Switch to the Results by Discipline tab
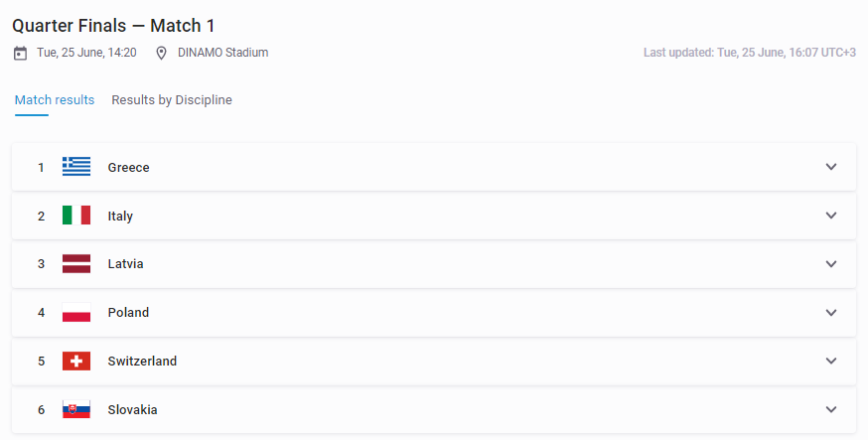868x440 pixels. tap(172, 100)
